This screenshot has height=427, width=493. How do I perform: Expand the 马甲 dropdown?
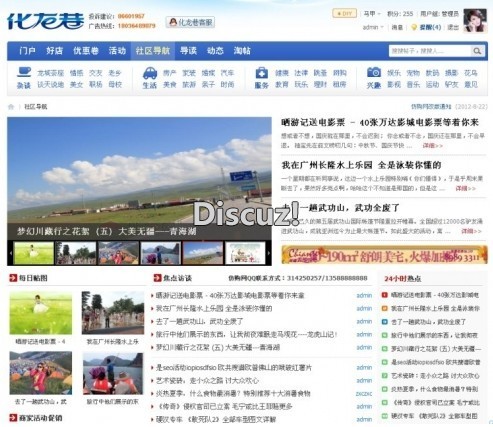tap(371, 14)
